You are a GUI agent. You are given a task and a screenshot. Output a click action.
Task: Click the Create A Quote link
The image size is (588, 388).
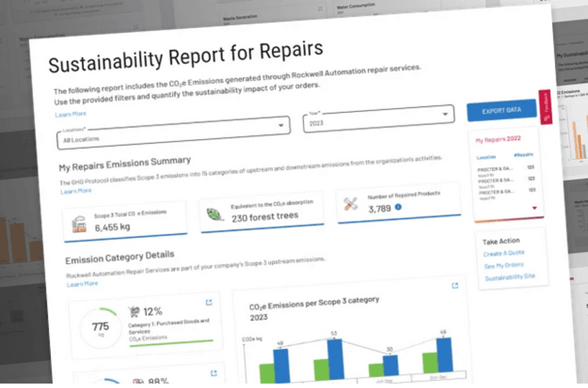502,254
